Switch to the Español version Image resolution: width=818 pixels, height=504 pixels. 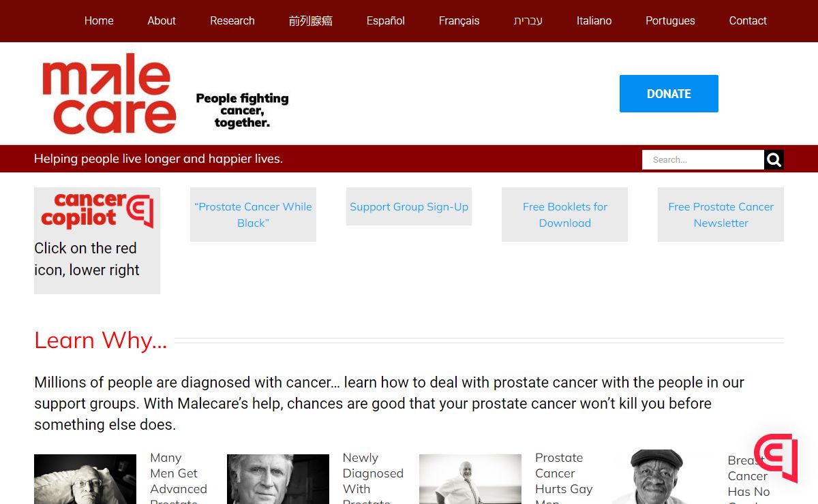(385, 21)
